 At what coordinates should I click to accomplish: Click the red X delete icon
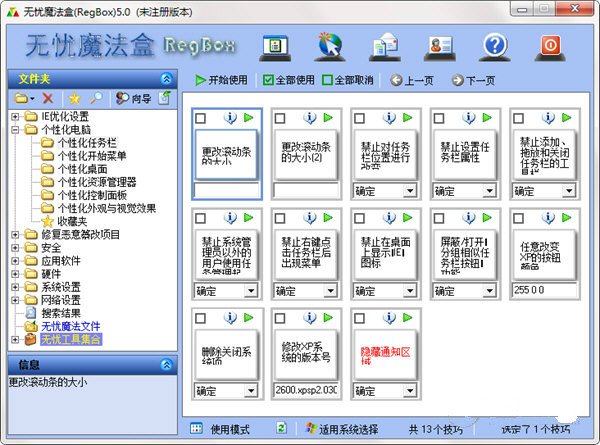(x=47, y=98)
